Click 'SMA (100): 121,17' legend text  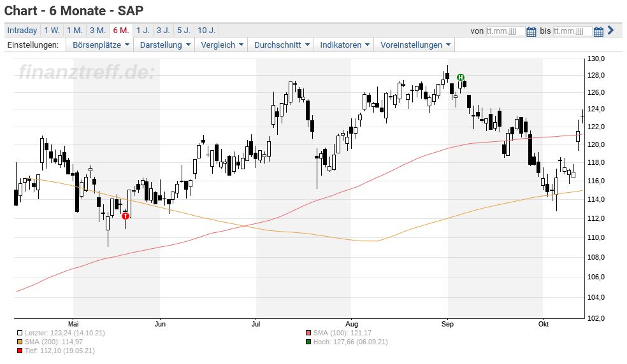click(x=342, y=333)
